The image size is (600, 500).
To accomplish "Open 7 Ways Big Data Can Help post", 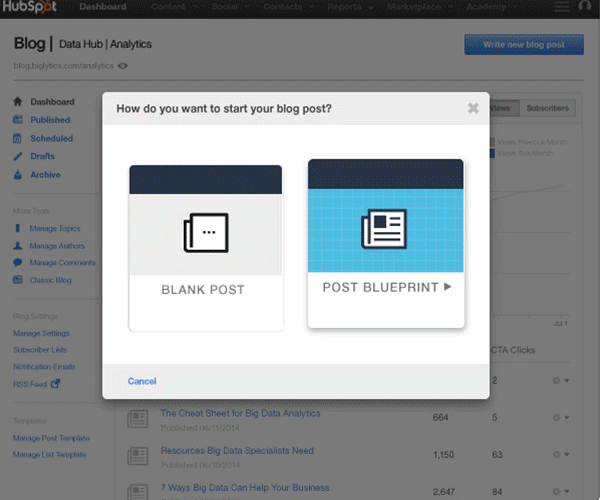I will [x=245, y=487].
